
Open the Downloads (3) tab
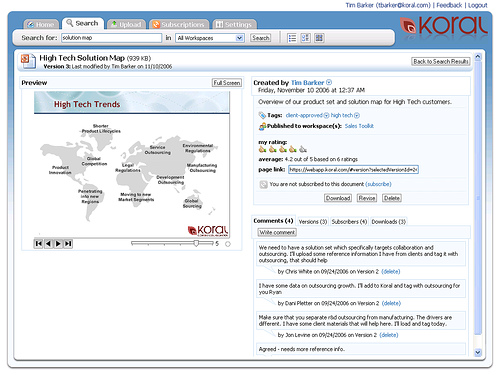click(388, 222)
